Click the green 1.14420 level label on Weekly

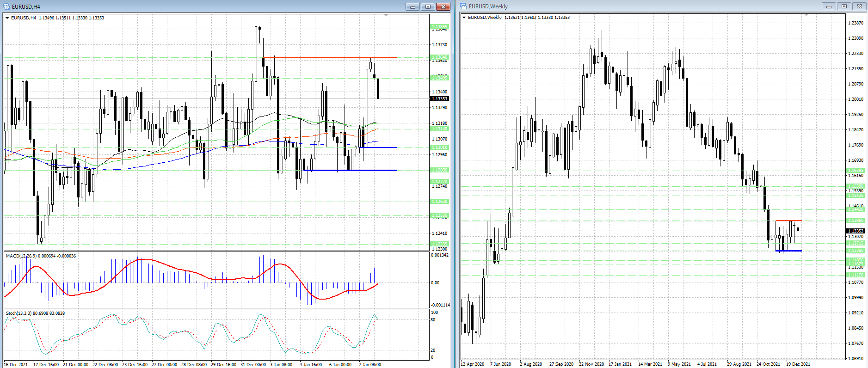tap(856, 209)
